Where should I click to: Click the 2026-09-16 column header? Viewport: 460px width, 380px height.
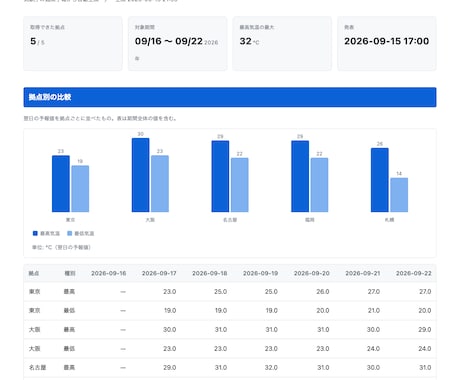108,273
